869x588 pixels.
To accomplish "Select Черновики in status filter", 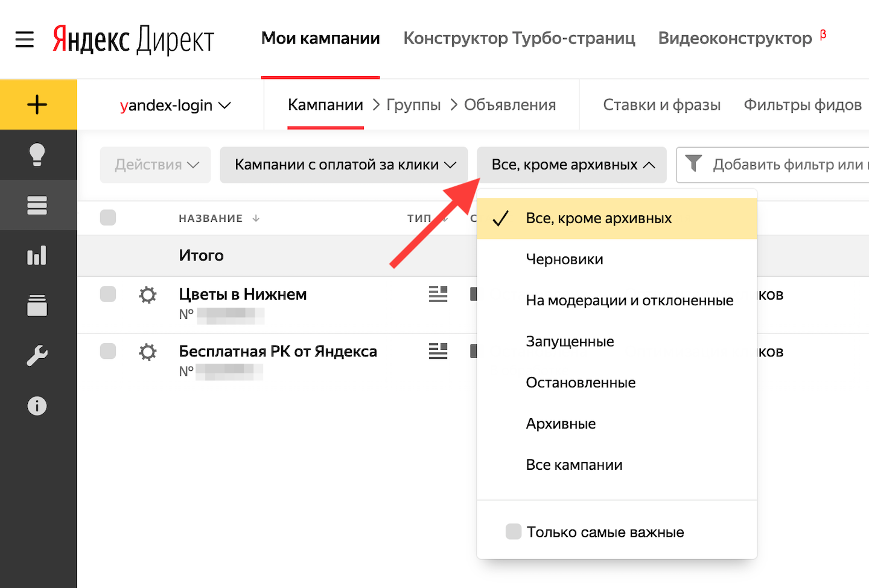I will pos(617,259).
